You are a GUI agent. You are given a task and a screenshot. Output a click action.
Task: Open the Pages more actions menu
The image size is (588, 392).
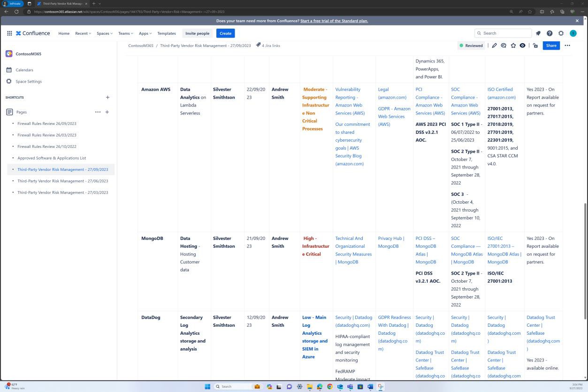(98, 112)
